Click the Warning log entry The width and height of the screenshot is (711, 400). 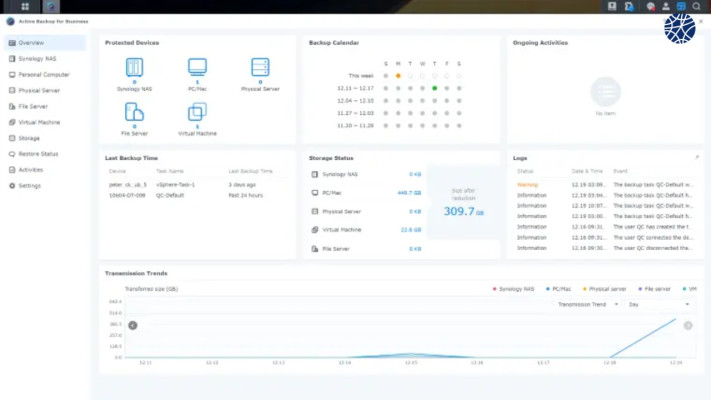point(605,185)
